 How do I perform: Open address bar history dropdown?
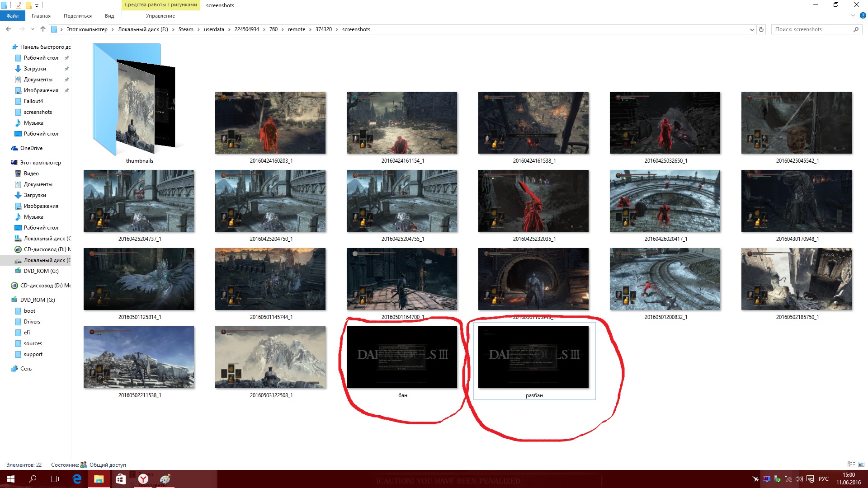click(752, 29)
